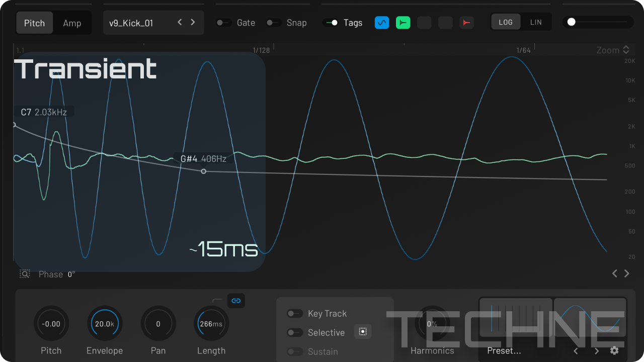
Task: Open the Preset... menu
Action: (504, 350)
